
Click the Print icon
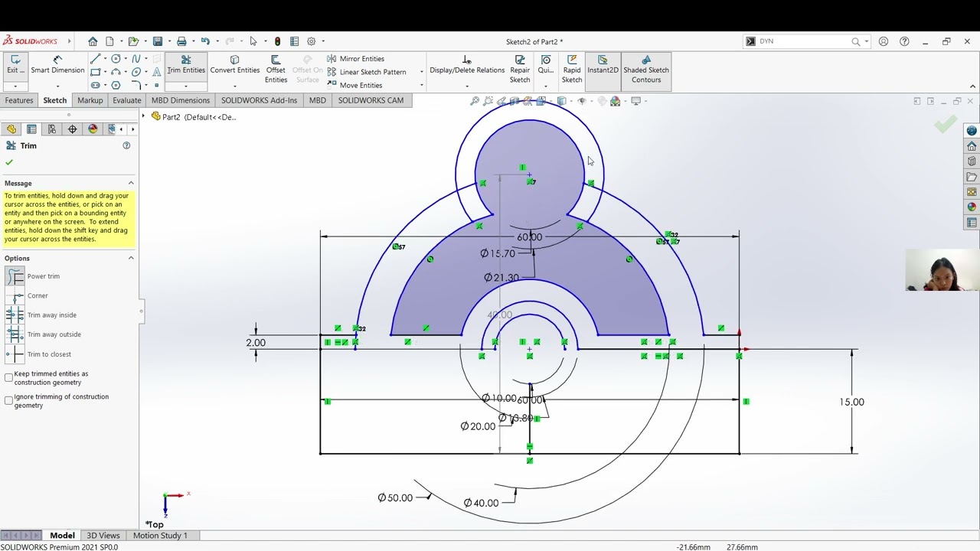click(181, 41)
